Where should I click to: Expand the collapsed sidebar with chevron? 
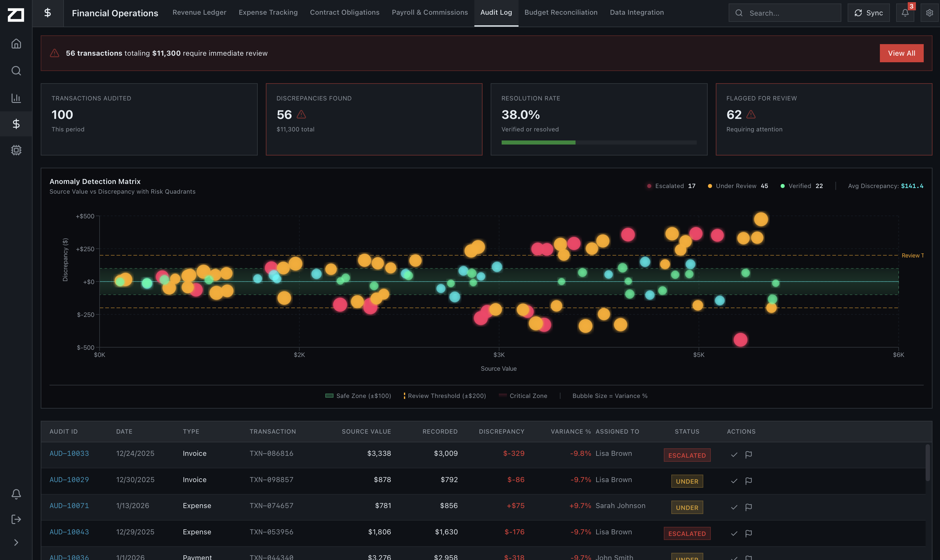(16, 542)
